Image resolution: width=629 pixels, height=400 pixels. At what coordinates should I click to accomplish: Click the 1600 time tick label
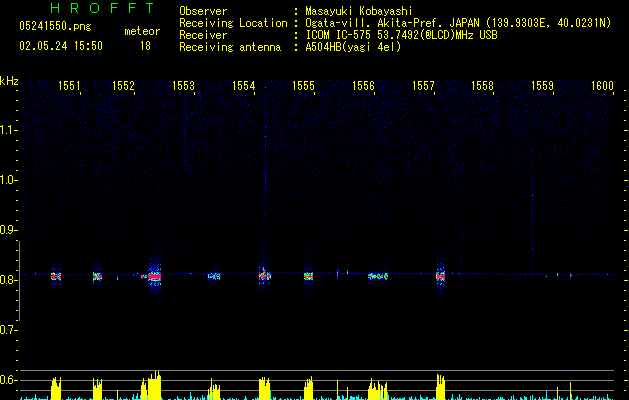tap(602, 86)
